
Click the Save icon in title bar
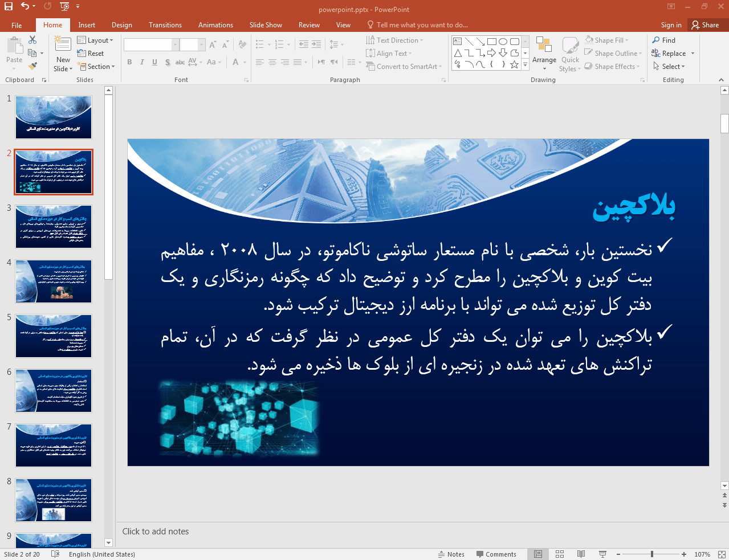click(8, 6)
